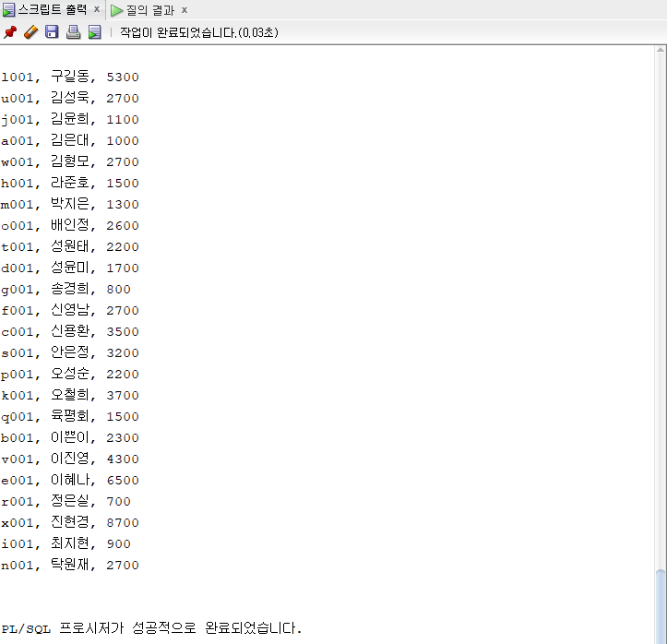Click the run script page icon in toolbar
This screenshot has height=644, width=667.
point(94,32)
